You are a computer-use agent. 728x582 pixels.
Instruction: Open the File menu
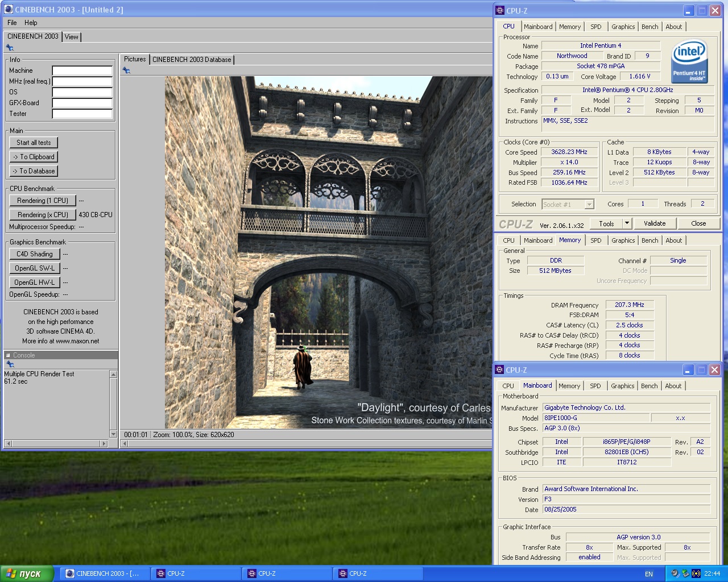[x=12, y=23]
